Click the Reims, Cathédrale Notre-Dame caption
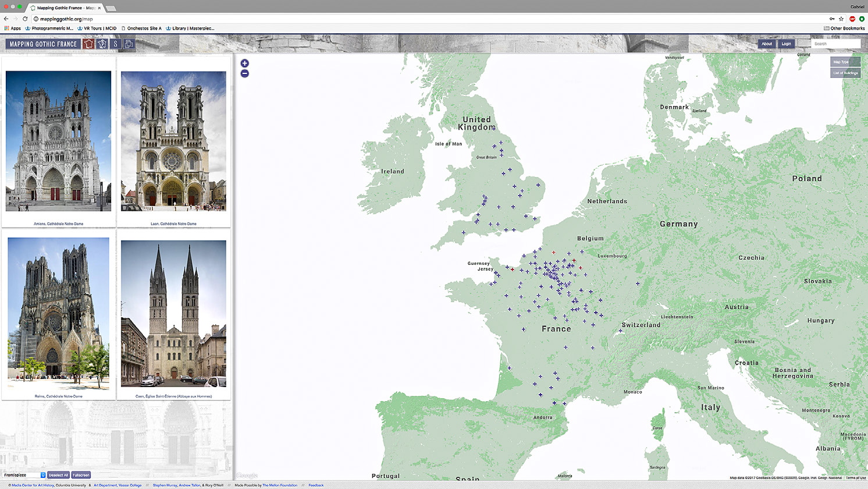 tap(58, 396)
